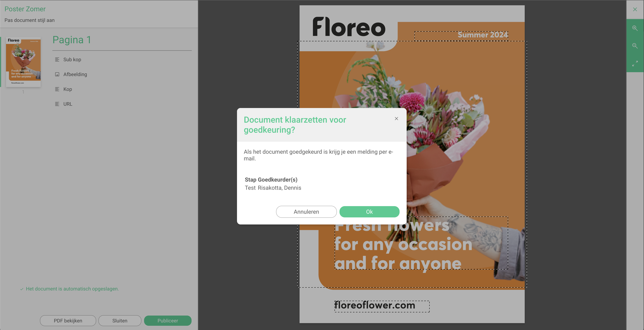Toggle the fullscreen expand arrows icon
Viewport: 644px width, 330px height.
[x=635, y=63]
